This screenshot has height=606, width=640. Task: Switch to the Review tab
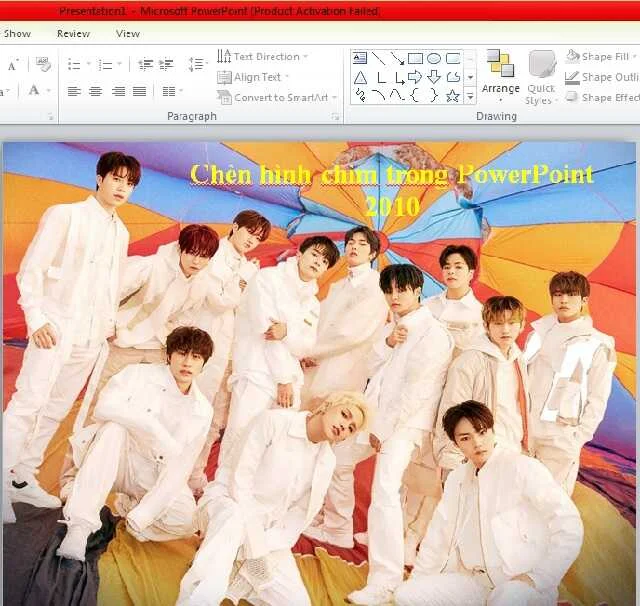pos(73,33)
